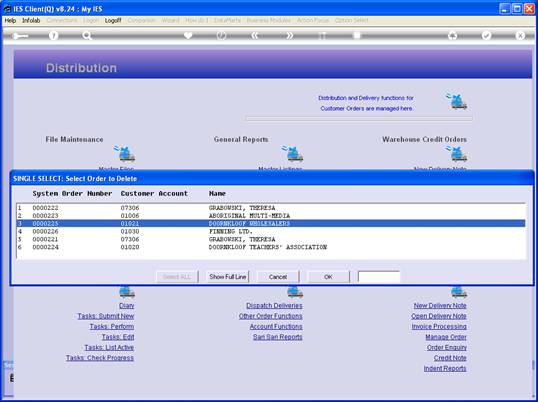Click the Show Full Line button

[227, 277]
